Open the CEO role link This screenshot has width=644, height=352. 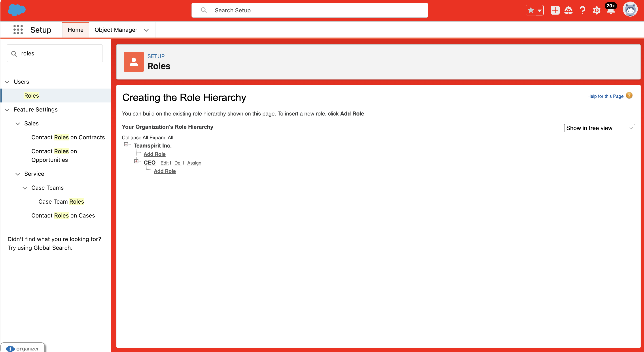(150, 163)
